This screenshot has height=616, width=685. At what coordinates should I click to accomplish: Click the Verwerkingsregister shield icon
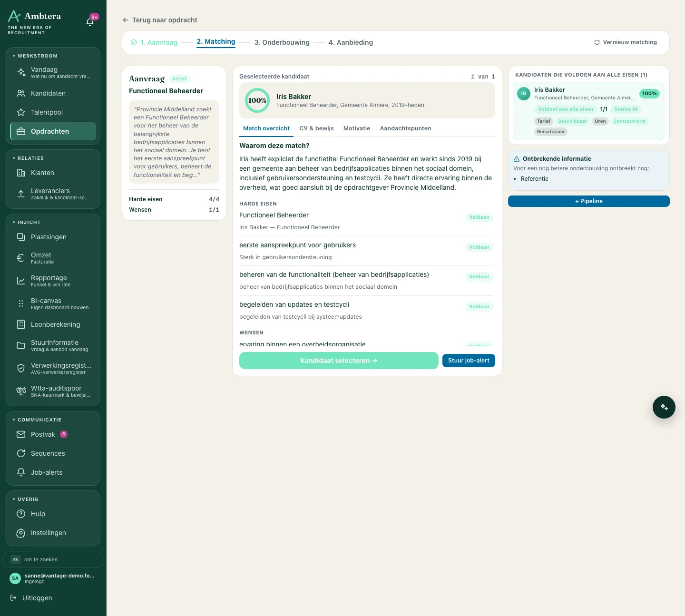point(21,368)
